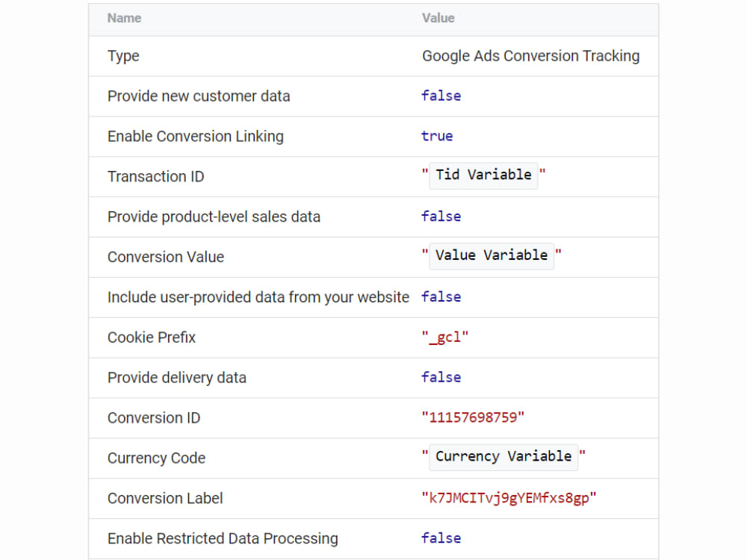Screen dimensions: 747x560
Task: Select the Conversion Value row label
Action: [165, 257]
